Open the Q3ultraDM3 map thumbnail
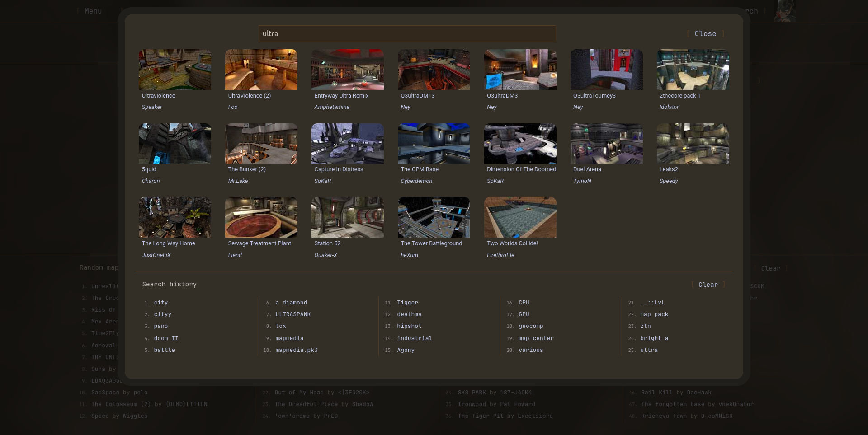 520,70
